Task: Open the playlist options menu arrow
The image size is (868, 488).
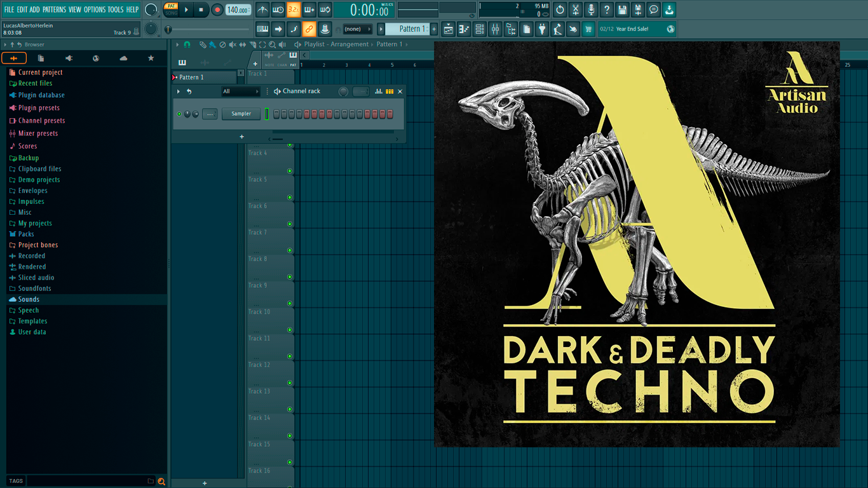Action: (x=178, y=44)
